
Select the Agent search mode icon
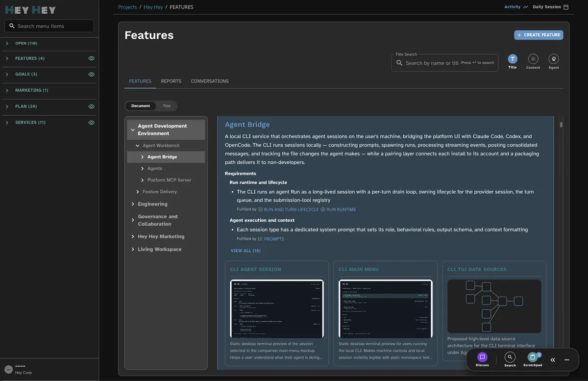click(x=554, y=59)
